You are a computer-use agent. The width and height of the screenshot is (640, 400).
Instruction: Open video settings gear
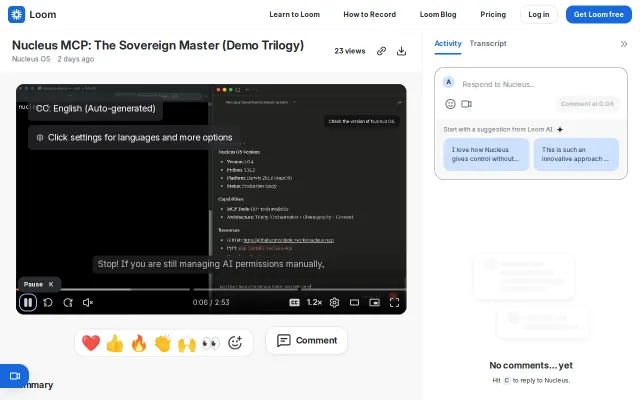334,302
